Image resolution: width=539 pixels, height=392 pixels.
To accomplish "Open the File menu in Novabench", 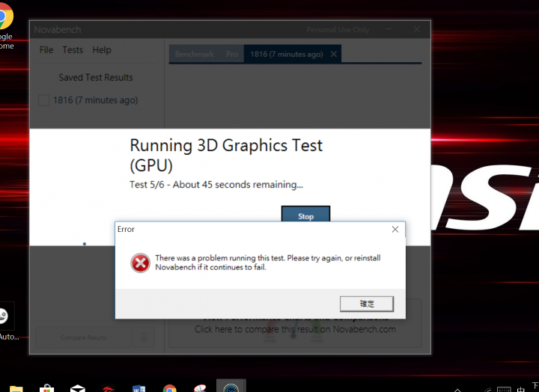I will (46, 50).
